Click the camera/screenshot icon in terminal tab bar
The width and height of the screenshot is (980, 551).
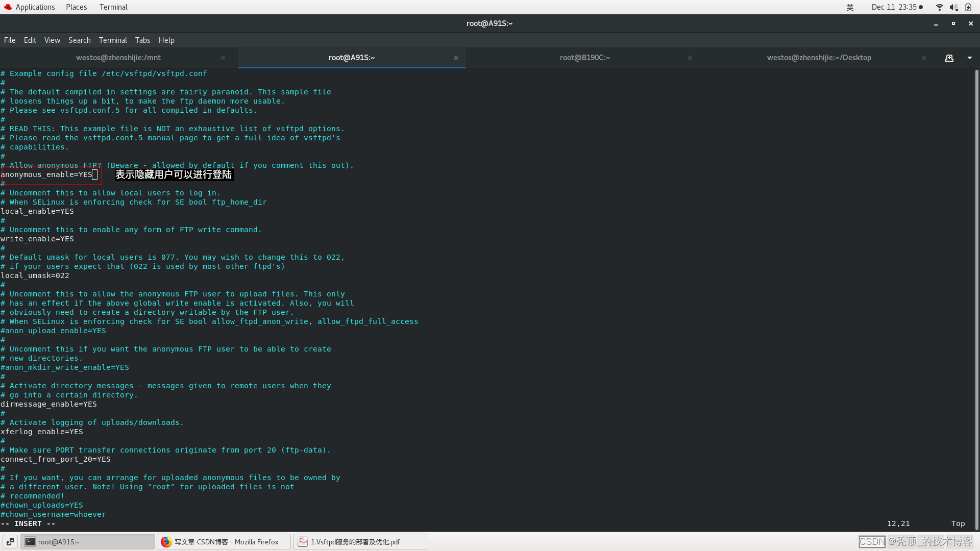pos(949,57)
